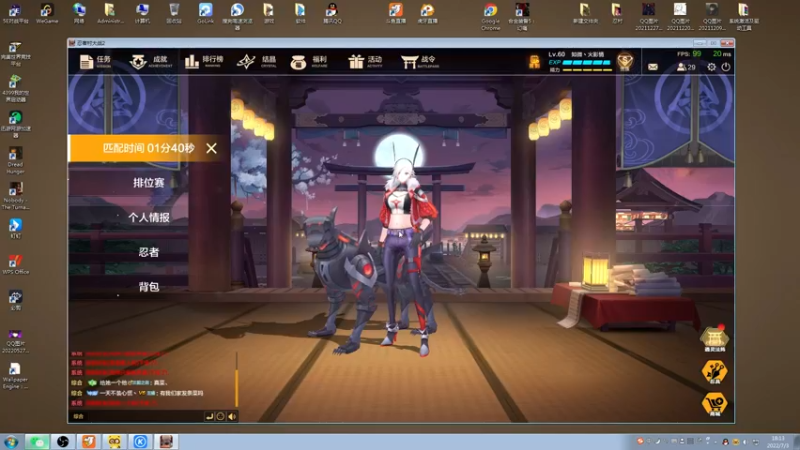The width and height of the screenshot is (800, 450).
Task: Click the rank badge emblem in header
Action: tap(625, 62)
